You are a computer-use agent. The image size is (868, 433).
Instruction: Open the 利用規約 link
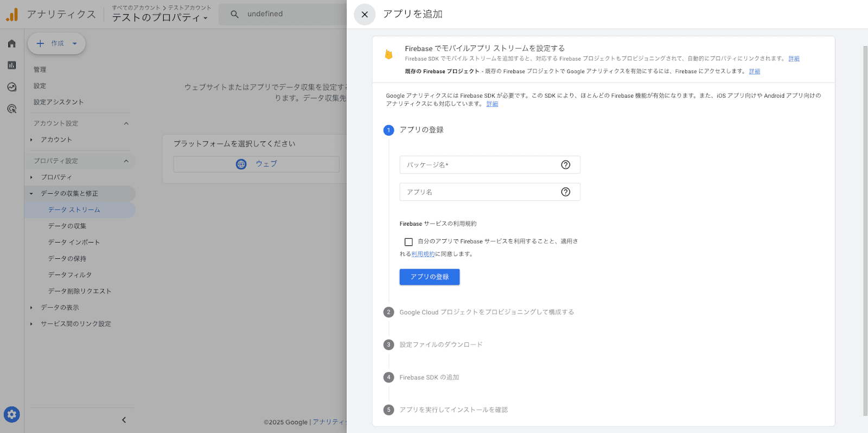pyautogui.click(x=423, y=254)
